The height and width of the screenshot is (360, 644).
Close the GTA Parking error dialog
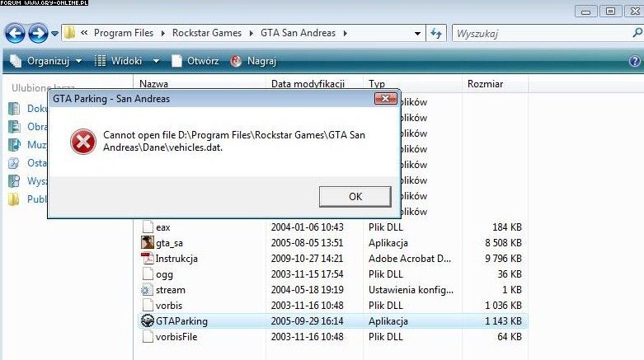pyautogui.click(x=384, y=99)
